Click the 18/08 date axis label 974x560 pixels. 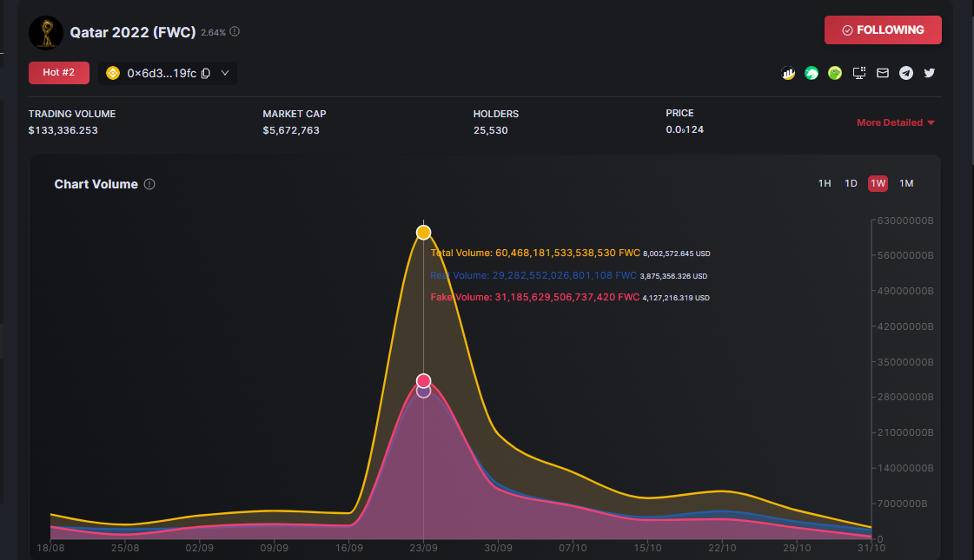(50, 548)
